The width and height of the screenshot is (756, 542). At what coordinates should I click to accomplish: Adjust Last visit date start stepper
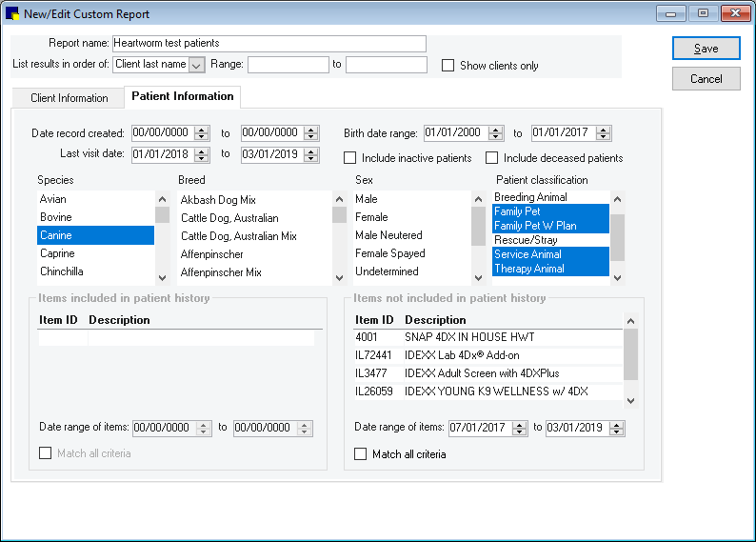(x=202, y=154)
